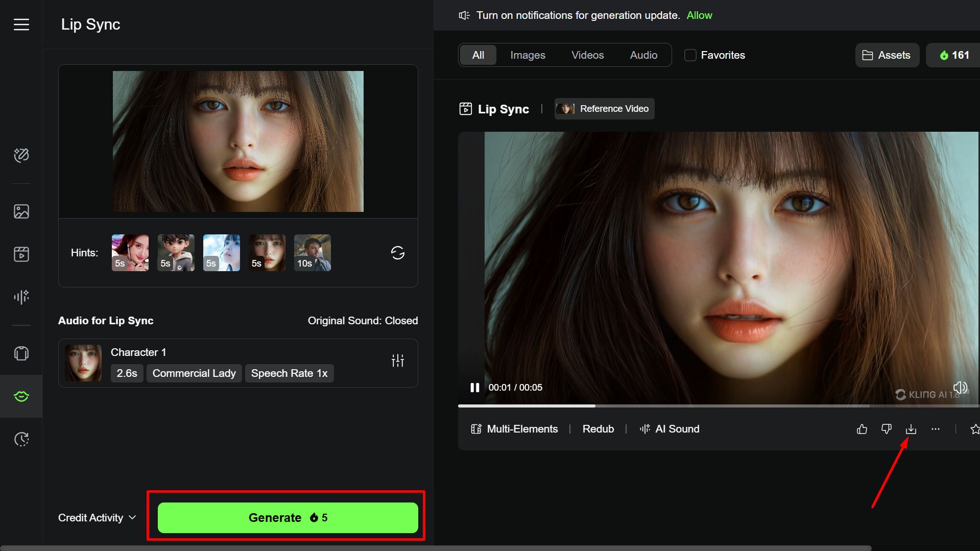Select the Audio tool in sidebar
The width and height of the screenshot is (980, 551).
21,297
